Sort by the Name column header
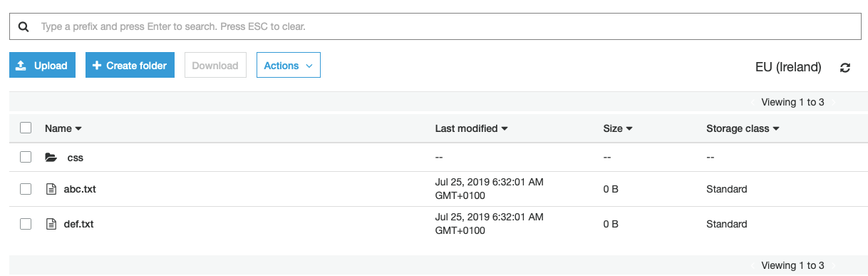 pos(63,128)
